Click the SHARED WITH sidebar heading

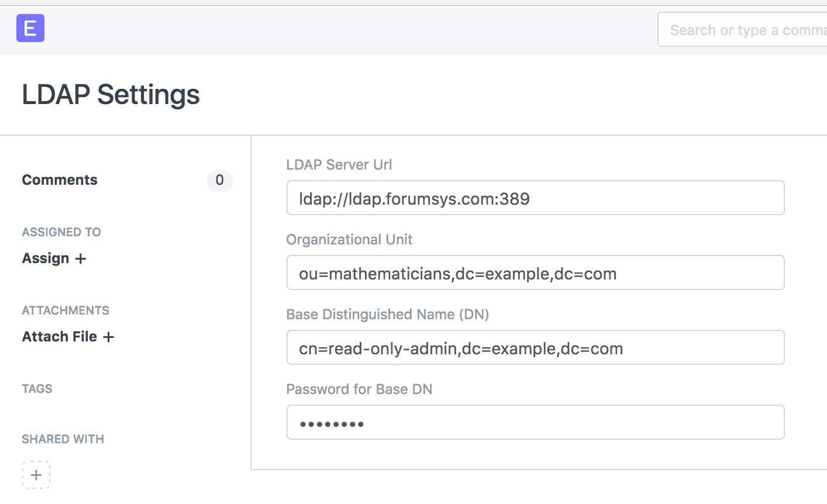click(63, 439)
